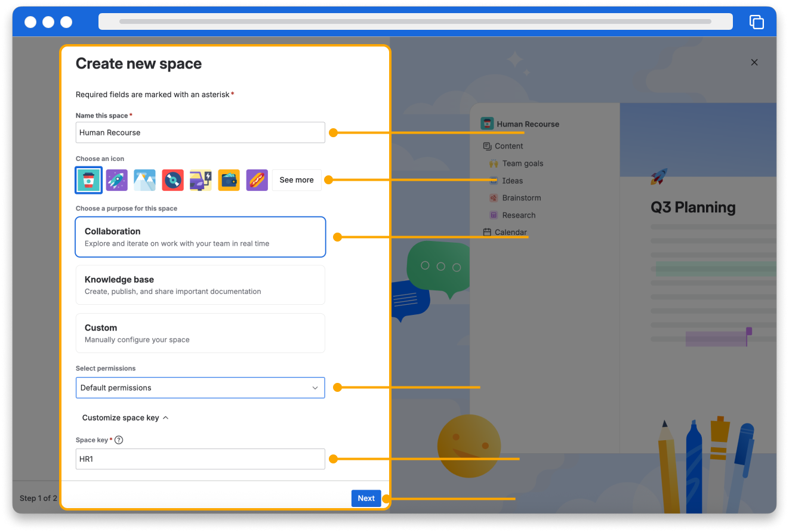The height and width of the screenshot is (532, 789).
Task: Select the Custom purpose option
Action: 200,333
